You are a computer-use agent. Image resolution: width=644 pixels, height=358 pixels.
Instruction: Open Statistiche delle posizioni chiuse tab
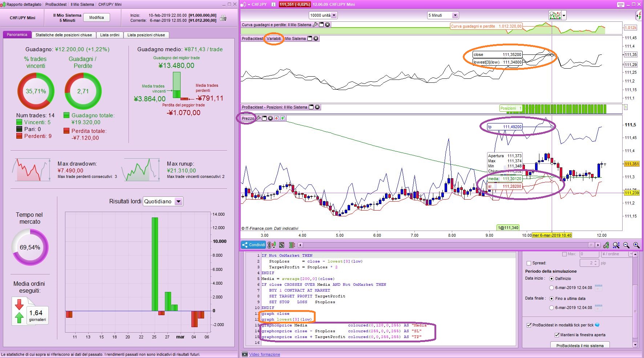coord(64,35)
